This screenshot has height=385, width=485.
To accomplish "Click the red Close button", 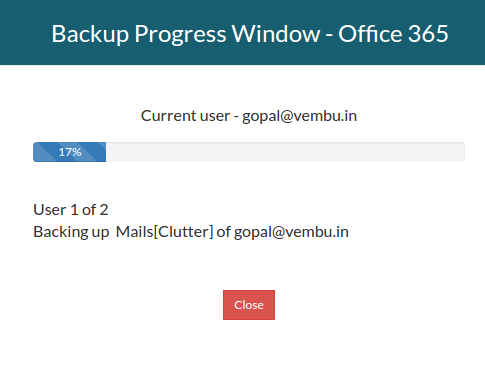I will coord(249,305).
